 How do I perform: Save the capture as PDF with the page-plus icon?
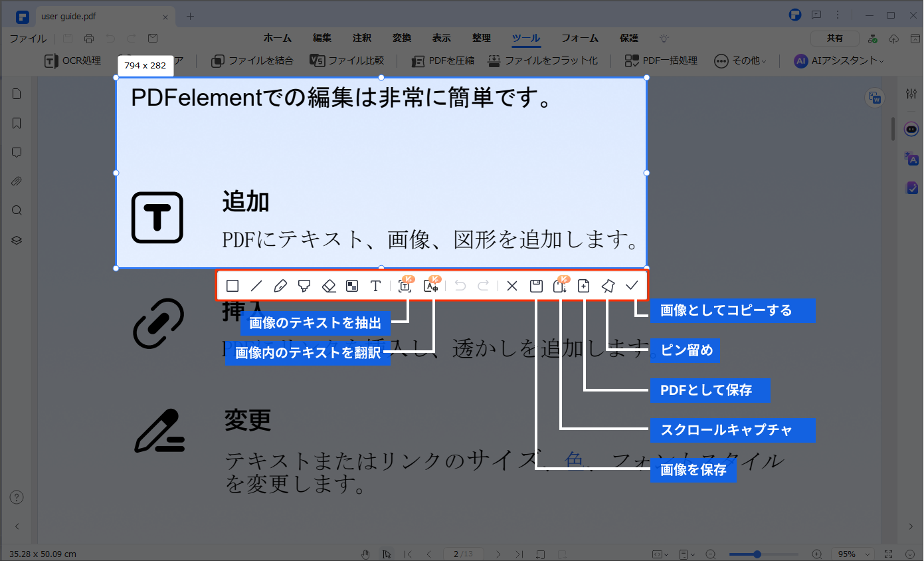click(583, 286)
